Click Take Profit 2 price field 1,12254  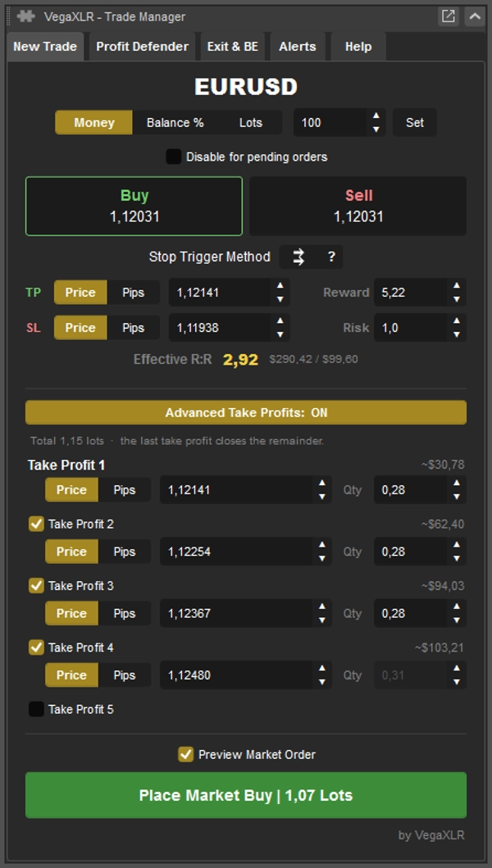pos(237,552)
